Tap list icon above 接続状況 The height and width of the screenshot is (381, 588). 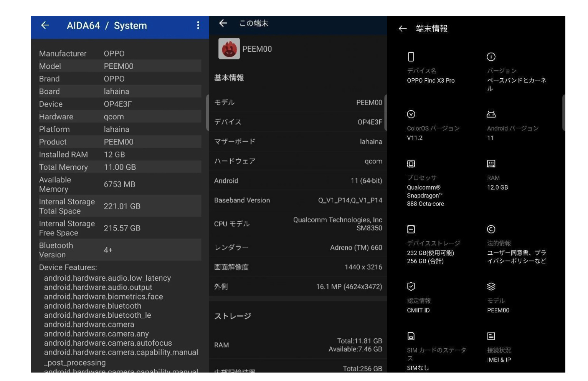[491, 336]
